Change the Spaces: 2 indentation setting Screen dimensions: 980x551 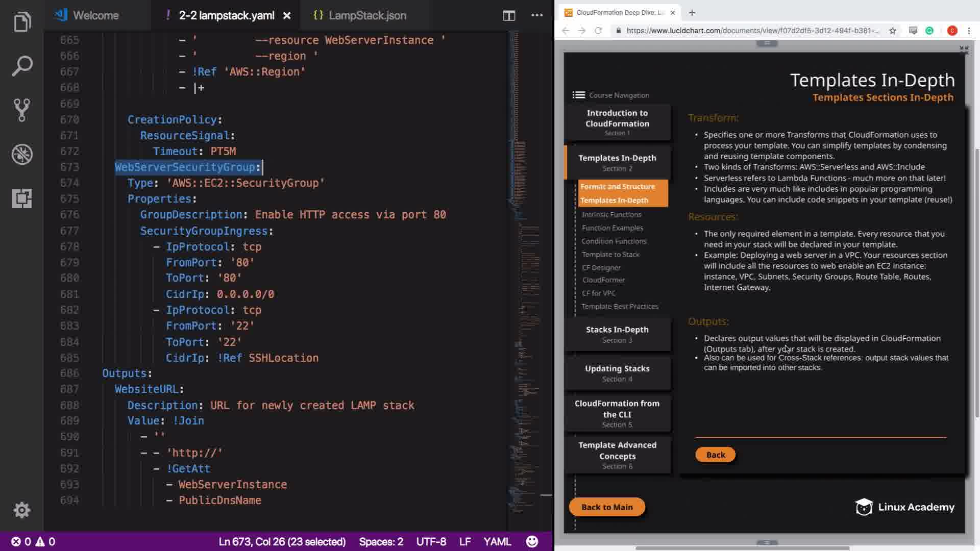pos(381,541)
